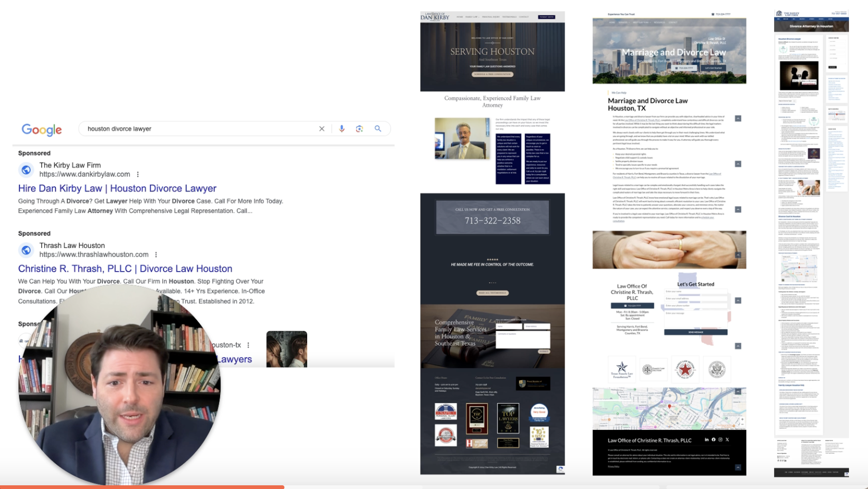Open Resources in the Thrash site navigation

pyautogui.click(x=660, y=23)
